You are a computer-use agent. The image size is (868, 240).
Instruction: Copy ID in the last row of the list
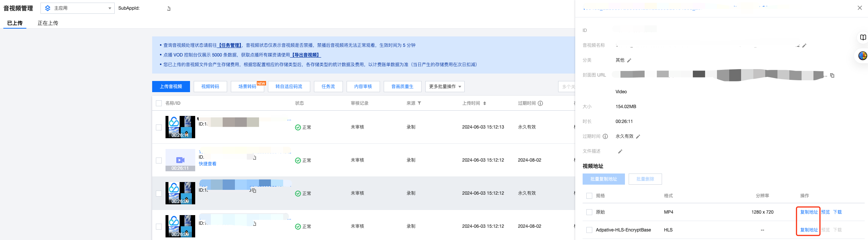pyautogui.click(x=255, y=224)
